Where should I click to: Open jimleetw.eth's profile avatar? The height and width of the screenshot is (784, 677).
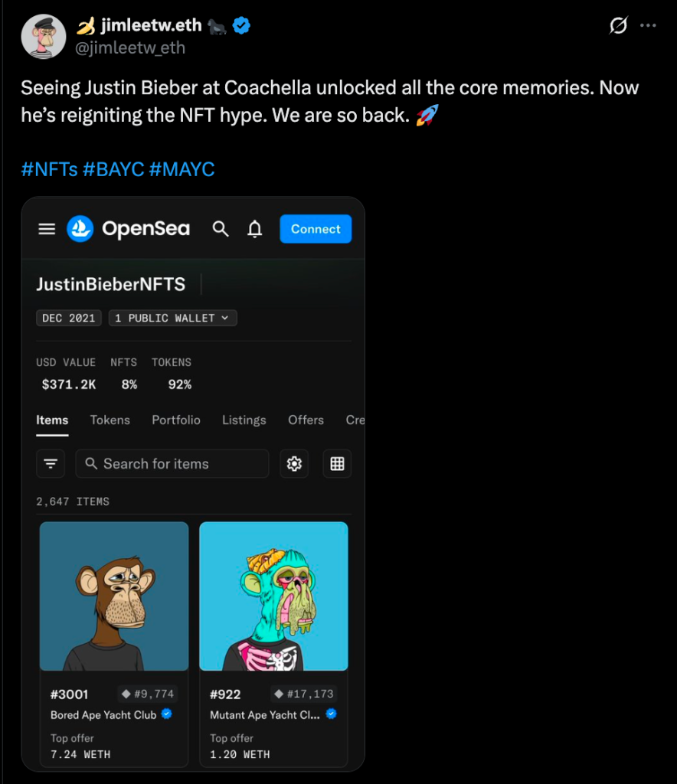pos(43,36)
